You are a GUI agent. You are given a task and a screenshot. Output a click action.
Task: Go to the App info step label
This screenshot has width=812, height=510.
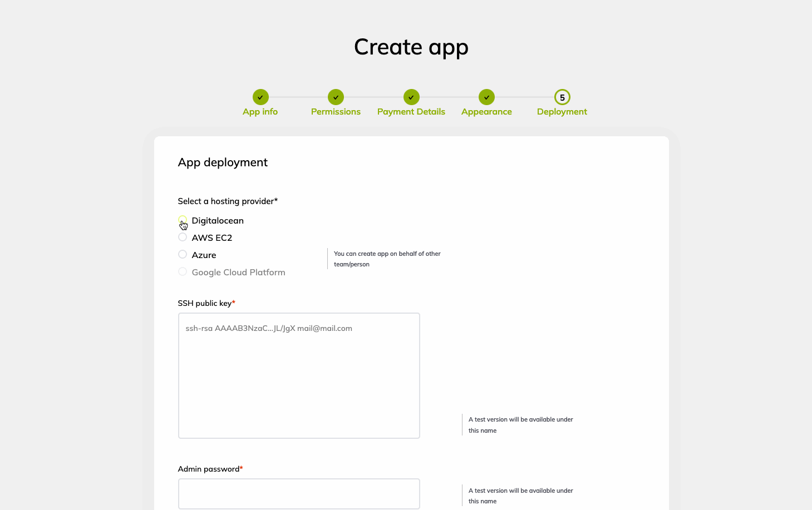(x=260, y=112)
